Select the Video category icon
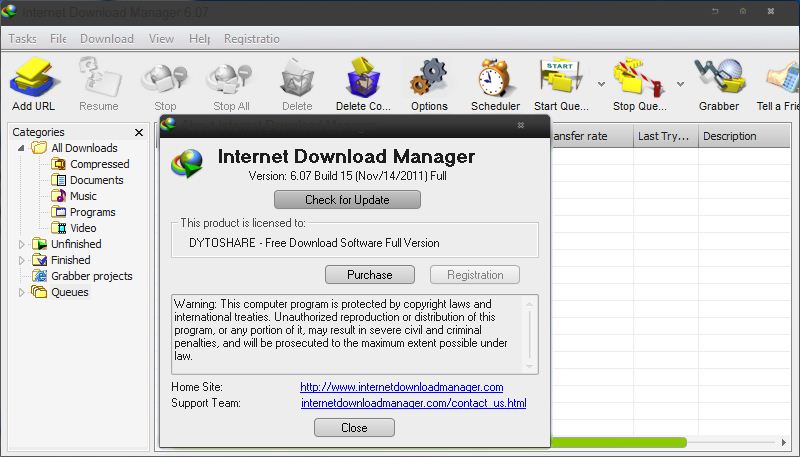 click(x=58, y=228)
